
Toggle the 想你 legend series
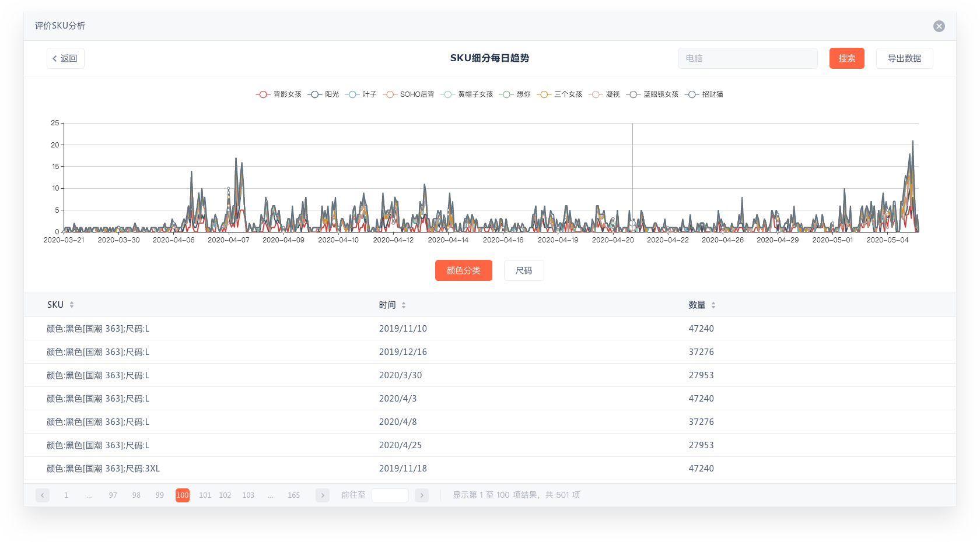tap(515, 94)
